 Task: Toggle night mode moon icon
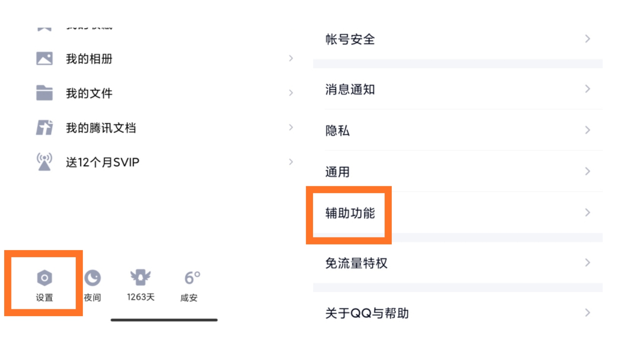click(x=92, y=278)
